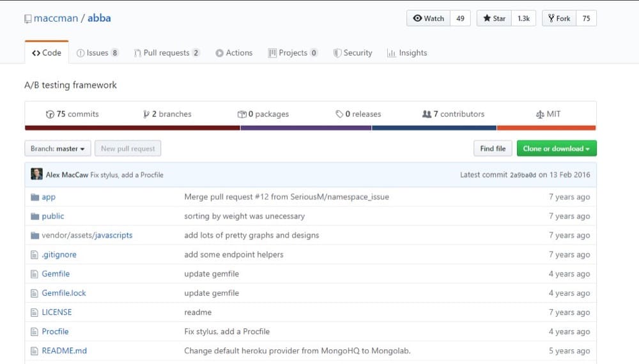639x364 pixels.
Task: Switch to the Issues tab
Action: tap(97, 53)
